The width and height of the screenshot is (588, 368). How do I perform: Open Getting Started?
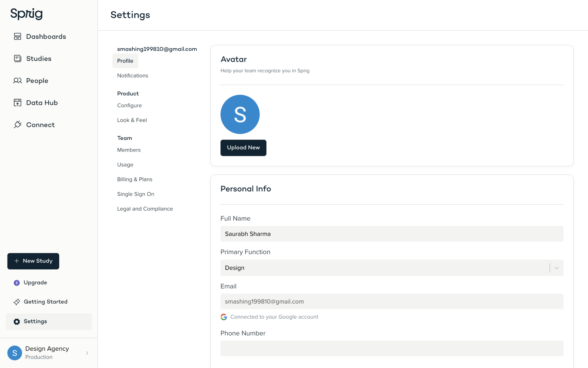click(x=45, y=302)
